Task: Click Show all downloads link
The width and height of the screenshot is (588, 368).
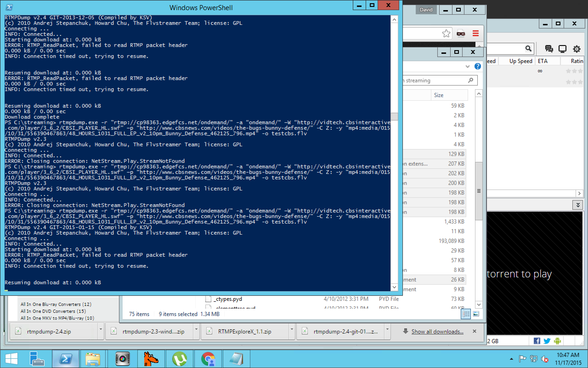Action: [x=437, y=331]
